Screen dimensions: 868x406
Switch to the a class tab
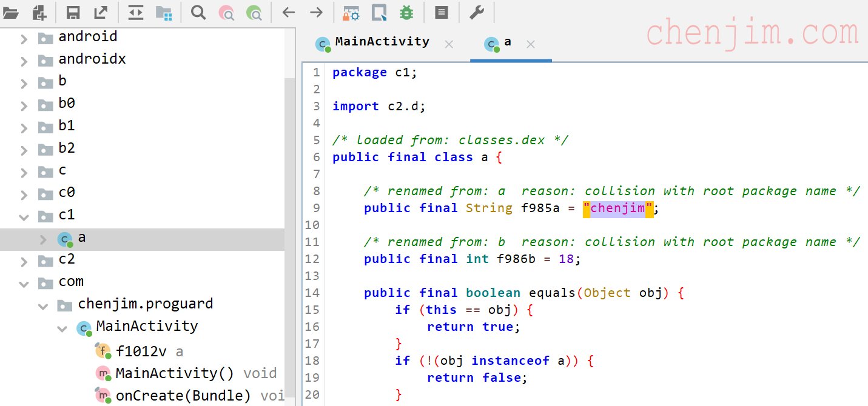(508, 42)
